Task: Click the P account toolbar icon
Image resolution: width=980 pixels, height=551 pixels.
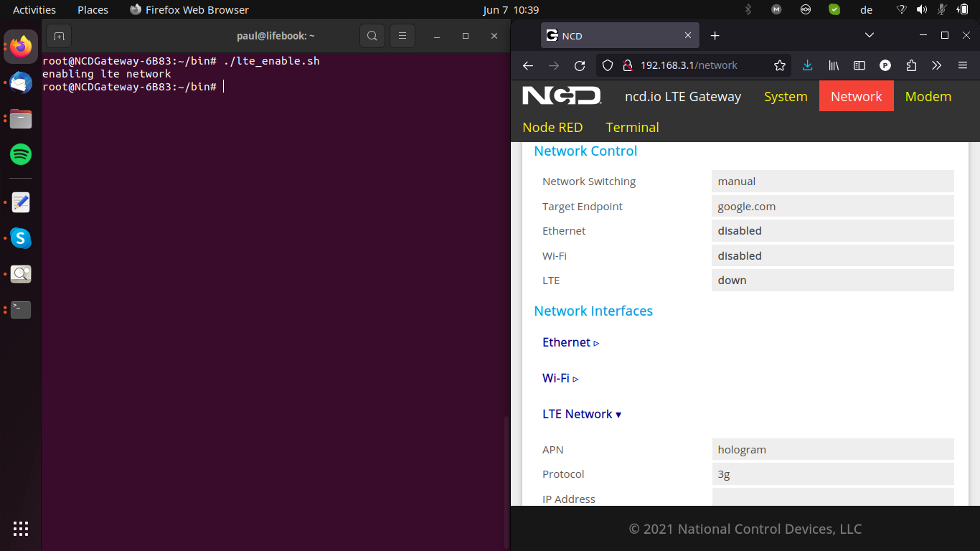Action: point(885,65)
